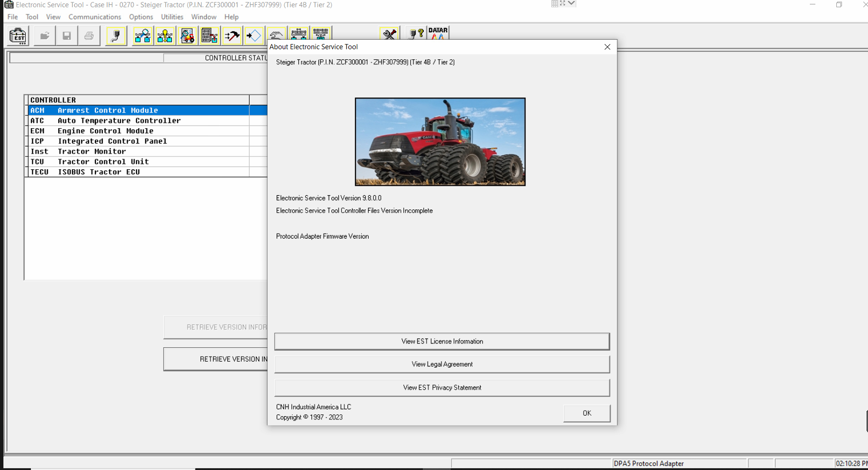Click the DPA5 Protocol Adapter status field
Image resolution: width=868 pixels, height=470 pixels.
pos(679,463)
